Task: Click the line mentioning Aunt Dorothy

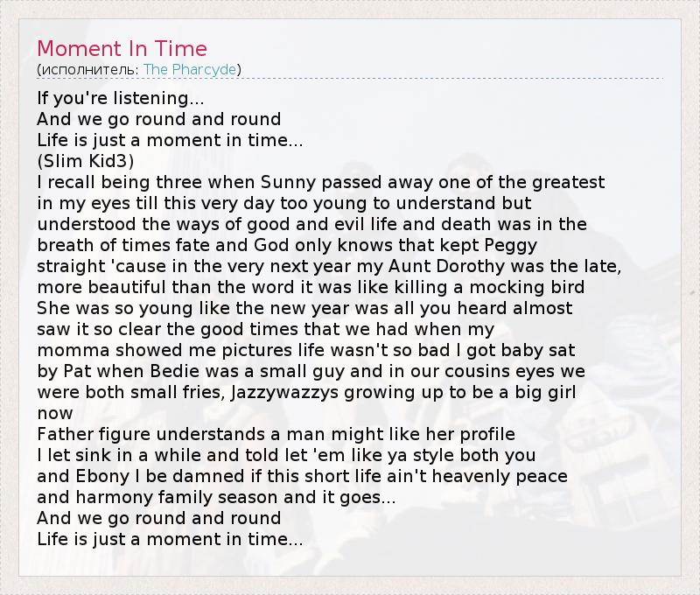Action: [x=329, y=266]
